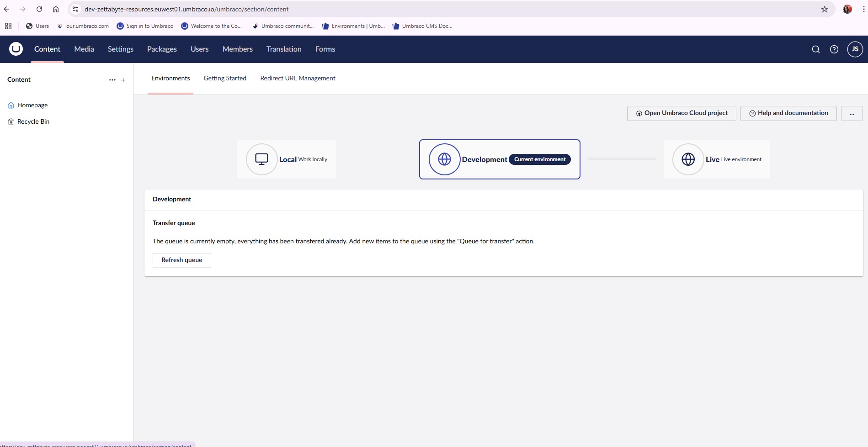Go back with the browser back arrow
Image resolution: width=868 pixels, height=447 pixels.
[6, 9]
